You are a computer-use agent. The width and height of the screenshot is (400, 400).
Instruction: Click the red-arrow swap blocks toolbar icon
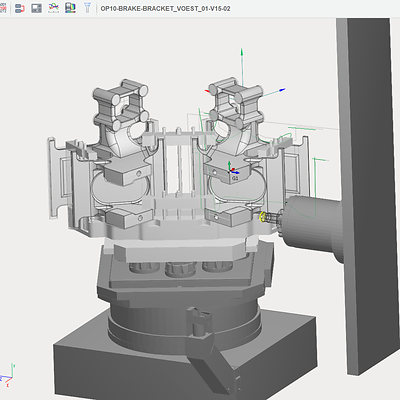(x=20, y=8)
